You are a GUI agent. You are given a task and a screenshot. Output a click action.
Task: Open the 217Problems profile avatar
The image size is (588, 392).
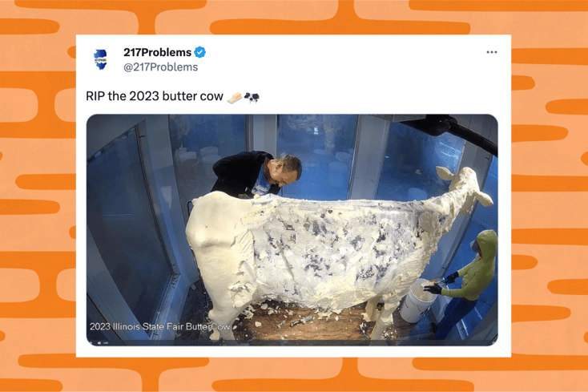click(x=100, y=59)
